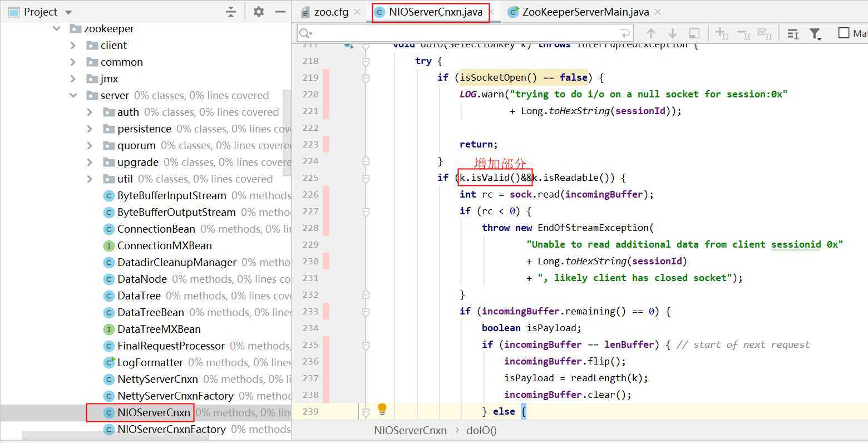Click NIOServerCnxn in editor breadcrumb
This screenshot has height=443, width=868.
[410, 430]
